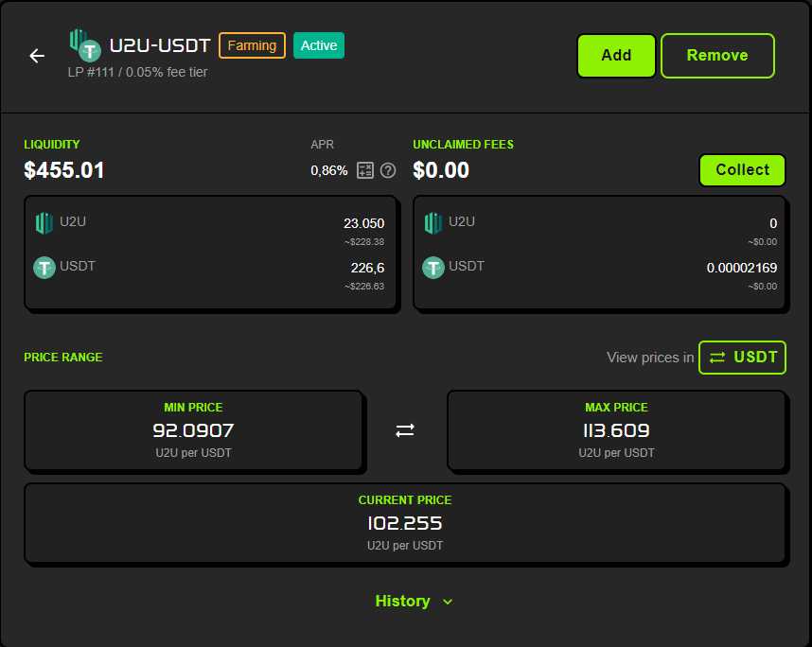
Task: Click the History chevron arrow
Action: [448, 602]
